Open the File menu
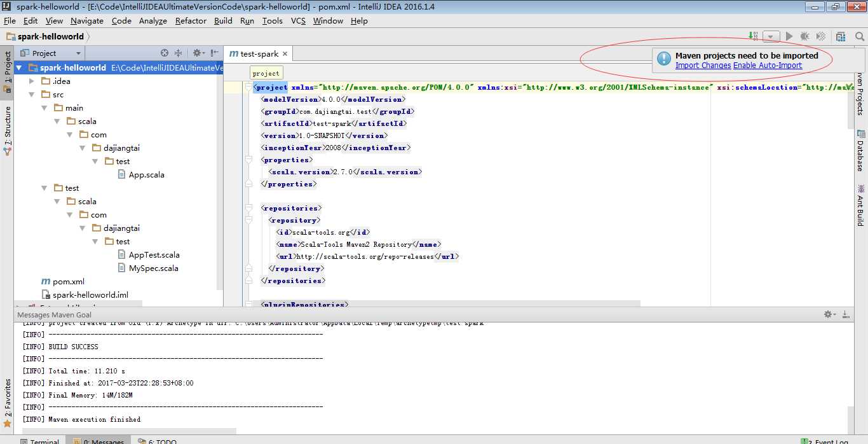Image resolution: width=868 pixels, height=444 pixels. 10,20
